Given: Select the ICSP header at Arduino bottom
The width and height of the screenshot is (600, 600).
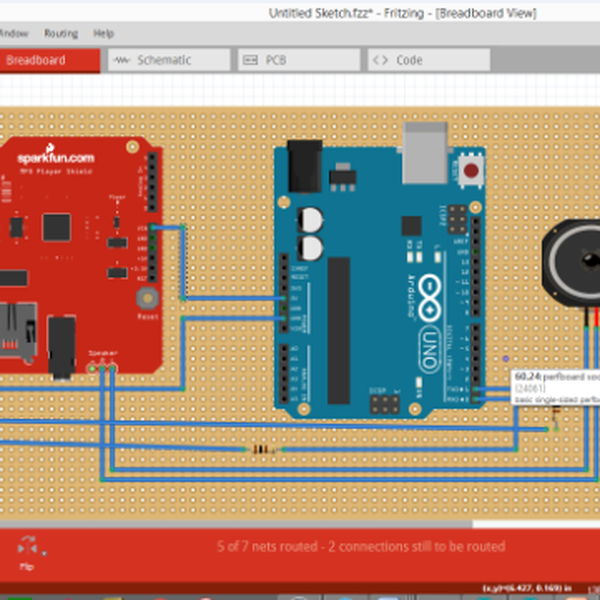Looking at the screenshot, I should (385, 404).
